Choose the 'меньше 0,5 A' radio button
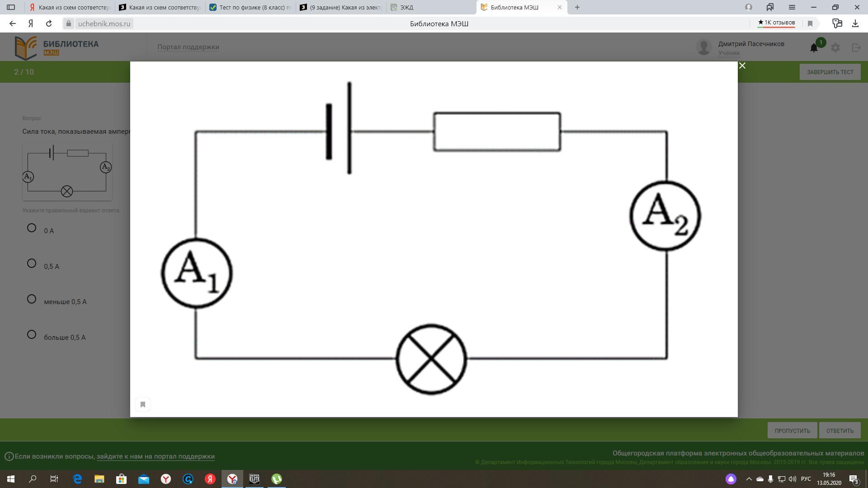The height and width of the screenshot is (488, 868). (32, 299)
